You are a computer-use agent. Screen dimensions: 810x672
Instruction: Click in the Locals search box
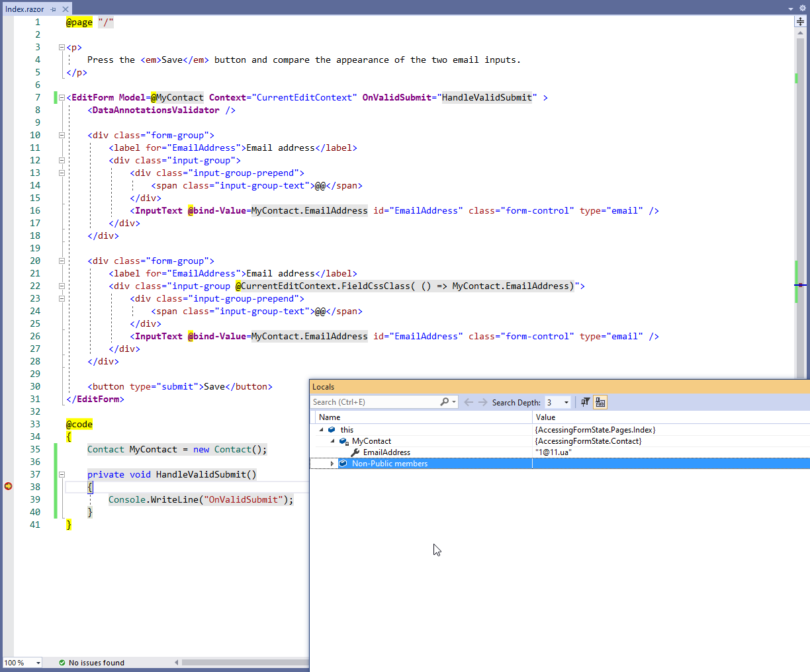click(375, 402)
